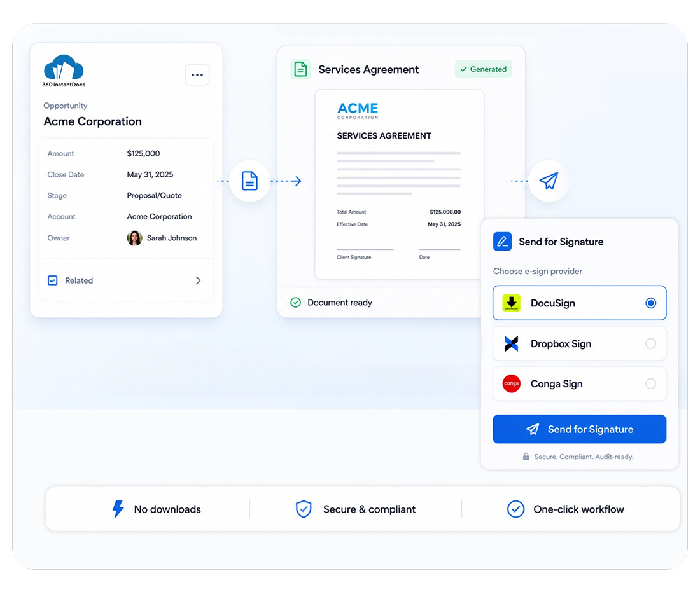
Task: Click the Proposal/Quote stage value
Action: point(154,195)
